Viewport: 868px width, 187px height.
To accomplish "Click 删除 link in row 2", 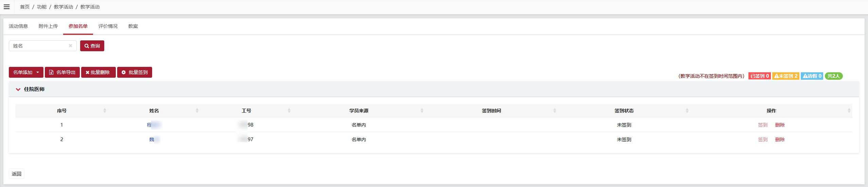I will (780, 139).
